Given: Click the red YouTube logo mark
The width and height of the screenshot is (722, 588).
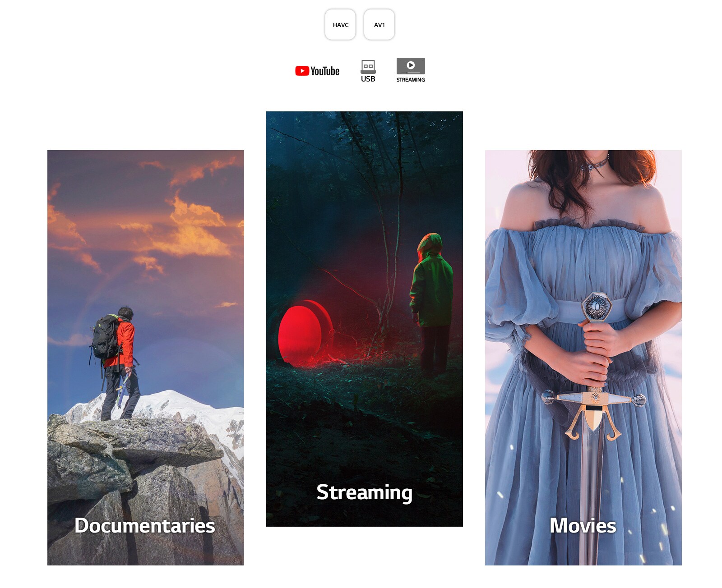Looking at the screenshot, I should (302, 70).
